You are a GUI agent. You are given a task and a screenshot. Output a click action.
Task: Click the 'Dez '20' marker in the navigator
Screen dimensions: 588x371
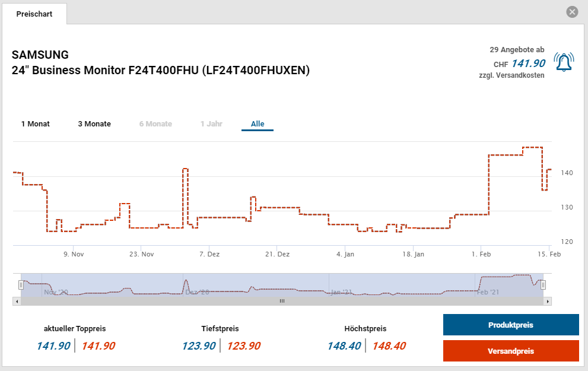(x=197, y=292)
